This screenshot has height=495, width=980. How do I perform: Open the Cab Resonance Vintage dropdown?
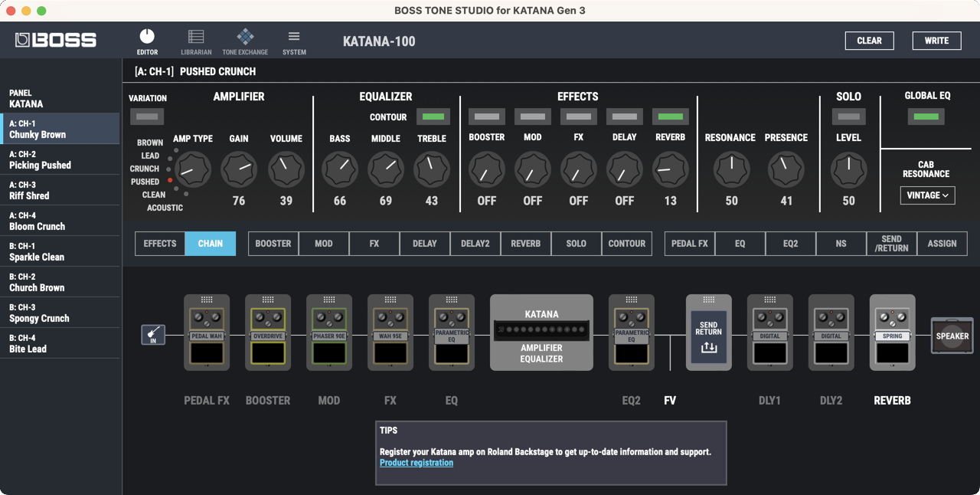(x=927, y=195)
